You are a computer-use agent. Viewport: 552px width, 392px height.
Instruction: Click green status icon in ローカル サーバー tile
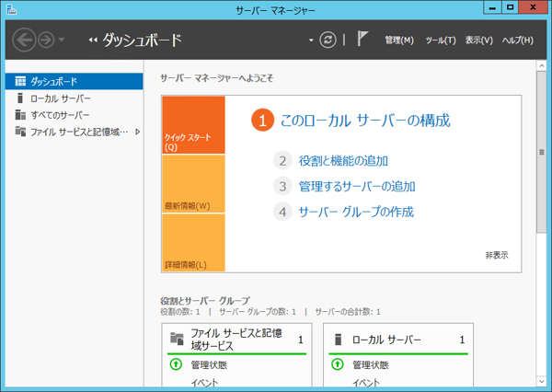tap(338, 364)
